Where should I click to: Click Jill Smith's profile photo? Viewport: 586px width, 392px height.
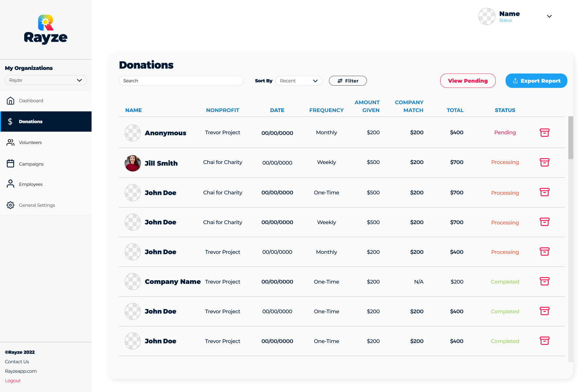click(x=133, y=163)
